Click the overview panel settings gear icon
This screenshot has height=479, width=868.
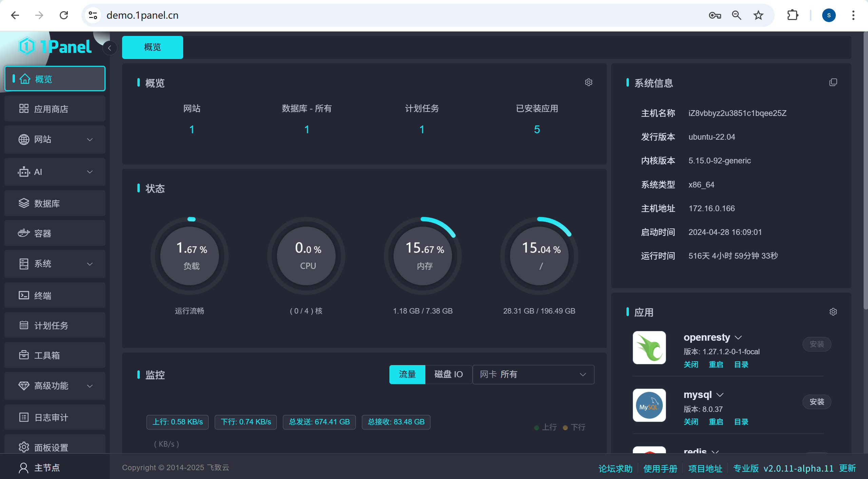point(589,82)
